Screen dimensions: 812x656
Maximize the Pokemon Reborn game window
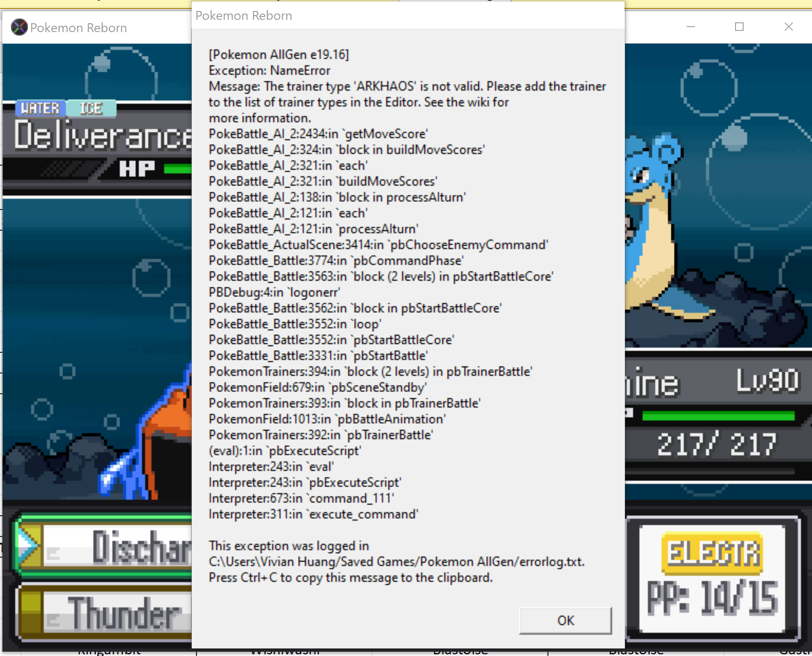coord(739,27)
